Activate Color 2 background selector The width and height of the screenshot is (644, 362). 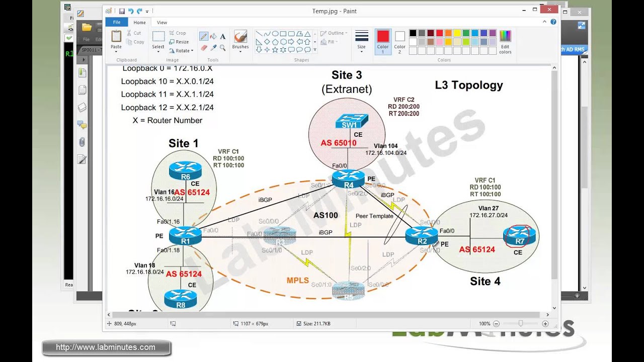pos(400,42)
